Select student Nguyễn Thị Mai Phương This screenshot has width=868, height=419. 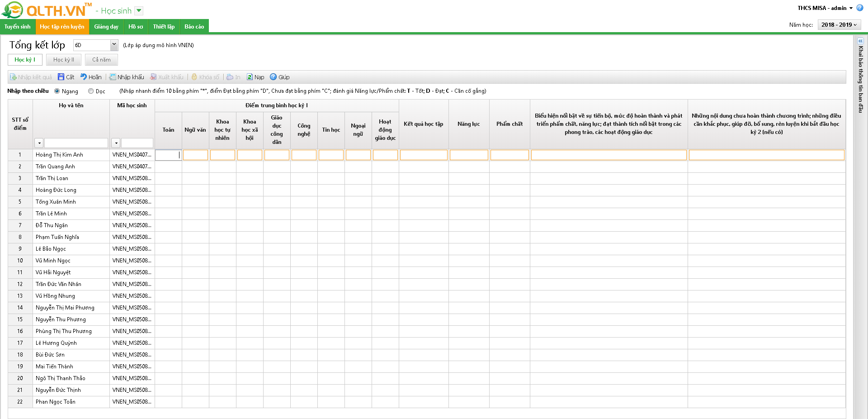click(65, 308)
